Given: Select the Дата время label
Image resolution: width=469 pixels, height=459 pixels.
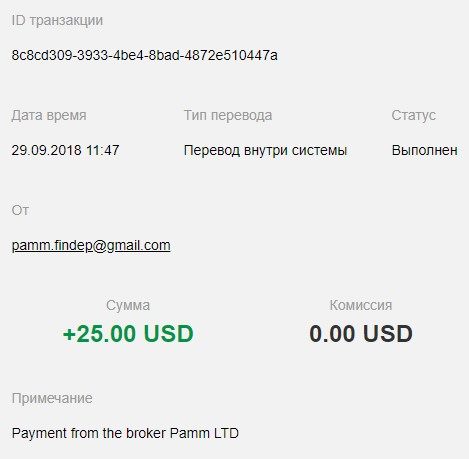Looking at the screenshot, I should coord(49,116).
